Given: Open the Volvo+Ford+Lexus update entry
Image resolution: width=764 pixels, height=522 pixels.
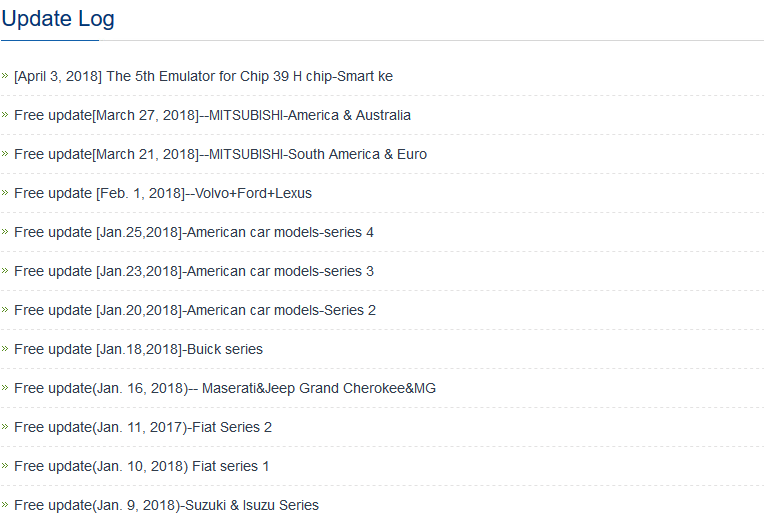Looking at the screenshot, I should [163, 193].
